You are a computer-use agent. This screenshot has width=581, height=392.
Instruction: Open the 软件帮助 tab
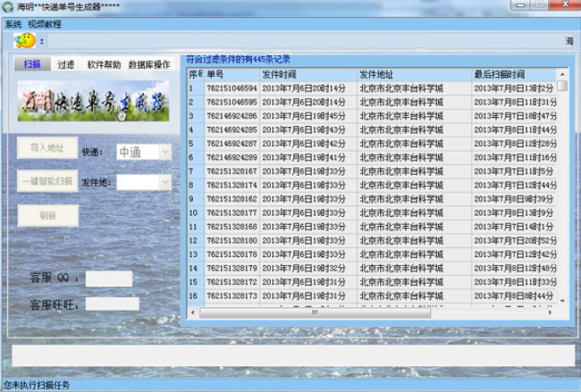coord(104,64)
